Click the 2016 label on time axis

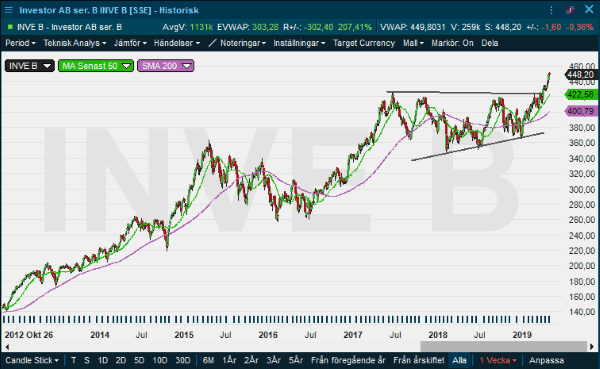coord(268,335)
